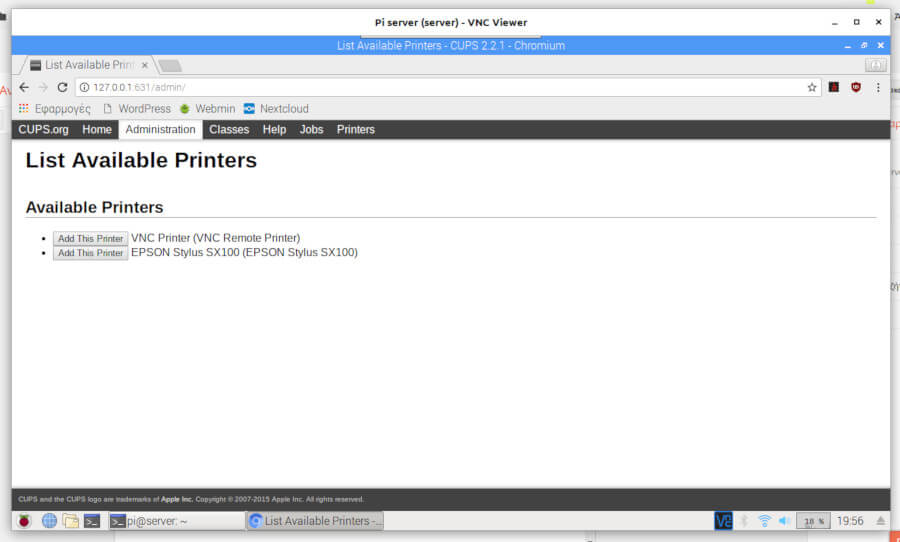The image size is (900, 542).
Task: Open Chromium three-dot menu
Action: [x=878, y=87]
